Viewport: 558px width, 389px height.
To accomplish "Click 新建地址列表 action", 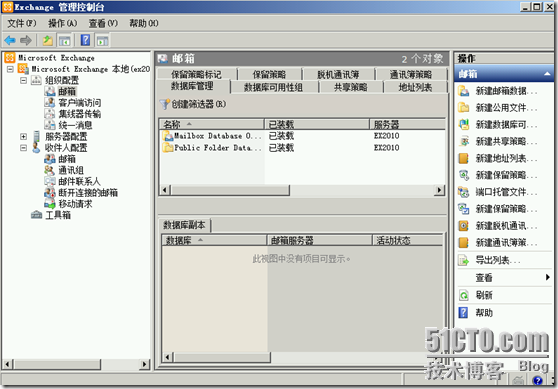I will click(498, 158).
